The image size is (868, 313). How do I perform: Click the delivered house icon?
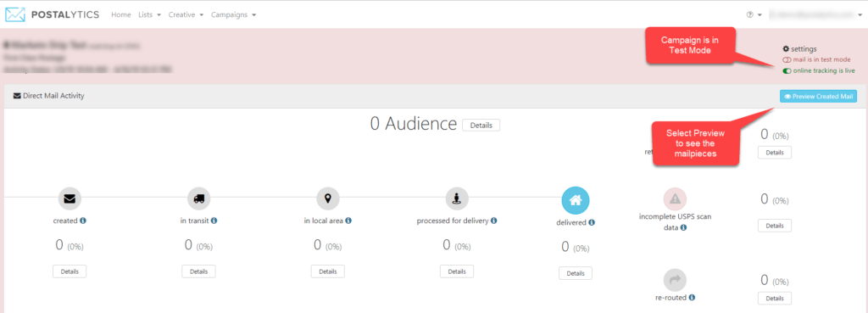[x=576, y=200]
